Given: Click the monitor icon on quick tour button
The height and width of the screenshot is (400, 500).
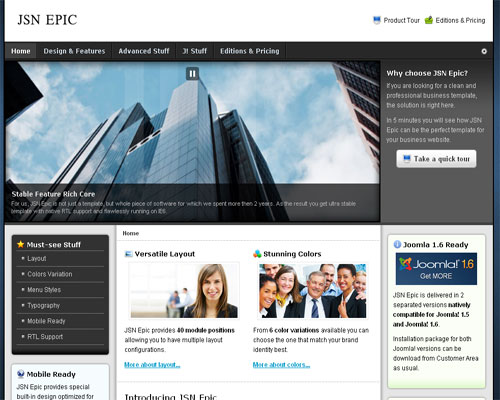Looking at the screenshot, I should click(x=407, y=159).
